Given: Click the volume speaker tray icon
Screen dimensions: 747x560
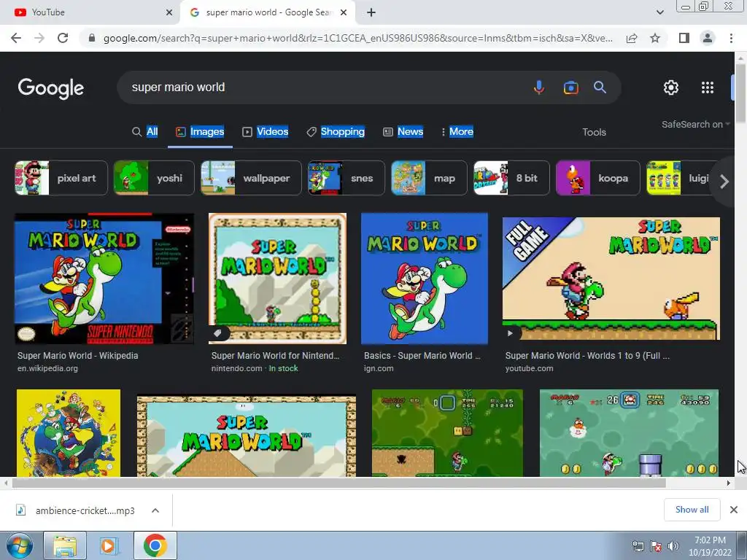Looking at the screenshot, I should pyautogui.click(x=673, y=547).
